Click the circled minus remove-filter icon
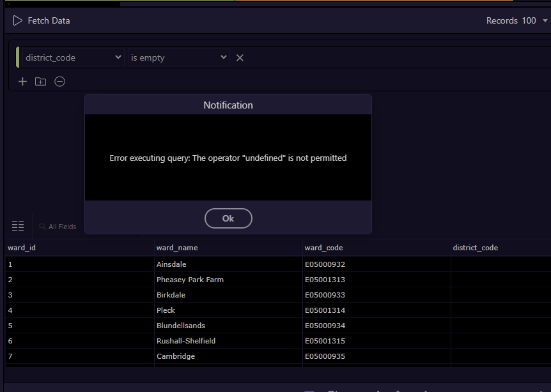This screenshot has width=551, height=392. point(59,82)
